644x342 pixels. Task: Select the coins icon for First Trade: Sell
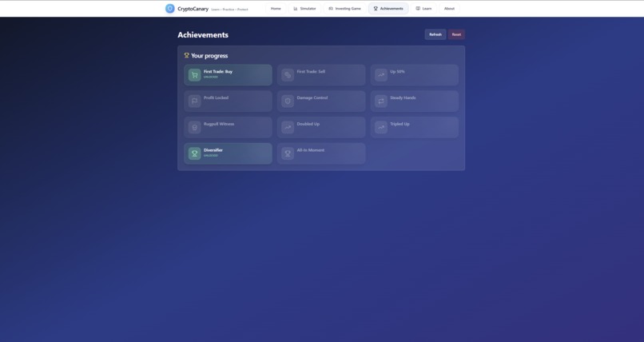(x=288, y=75)
